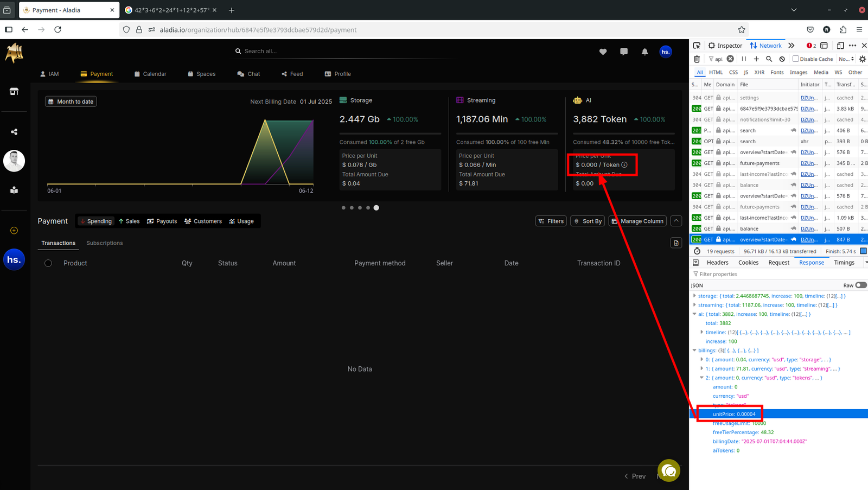This screenshot has width=868, height=490.
Task: Click the heart favorites icon in the top bar
Action: click(603, 52)
